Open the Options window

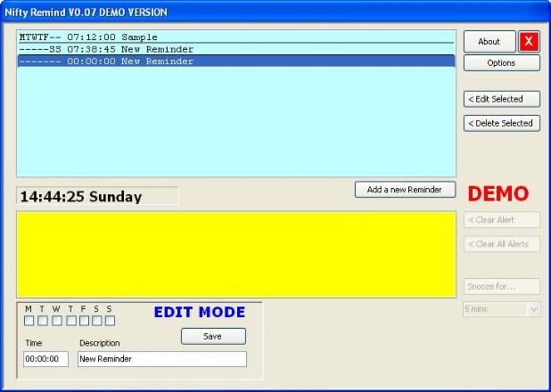point(501,63)
